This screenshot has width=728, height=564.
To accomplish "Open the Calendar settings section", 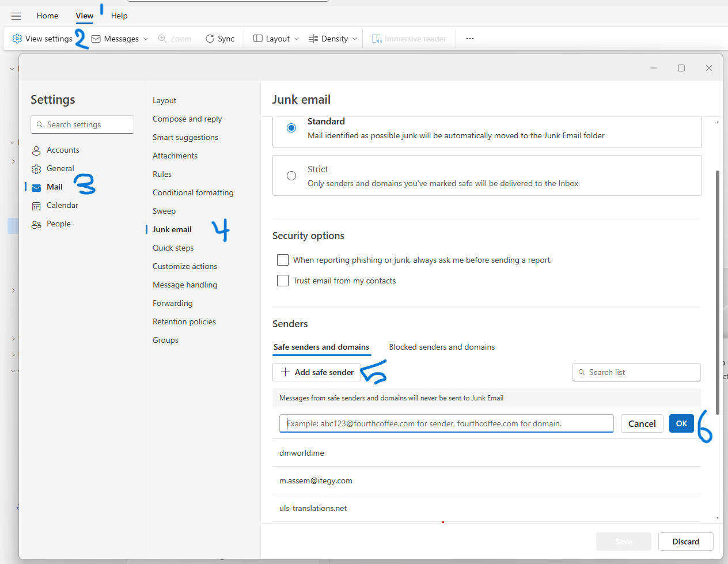I will click(61, 205).
